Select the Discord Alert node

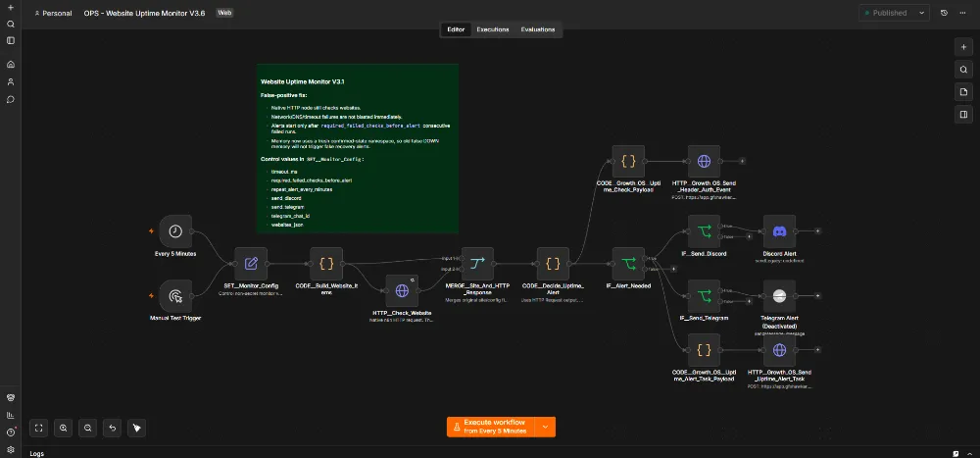[x=779, y=231]
